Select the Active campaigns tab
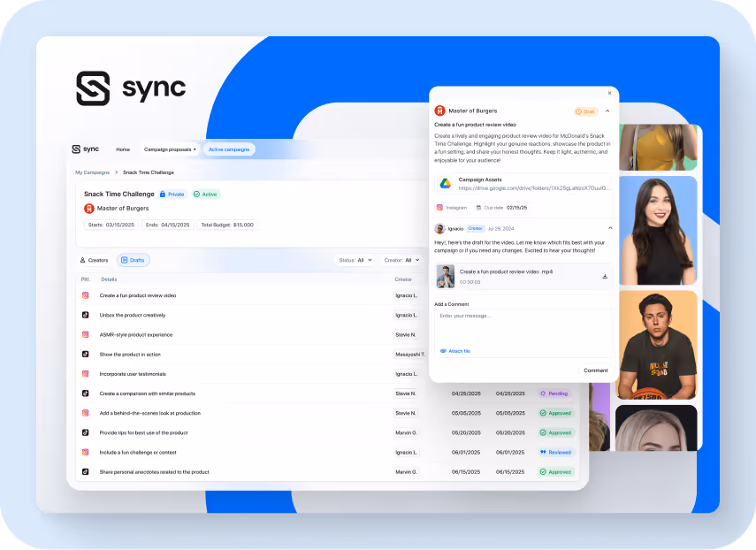 point(229,149)
